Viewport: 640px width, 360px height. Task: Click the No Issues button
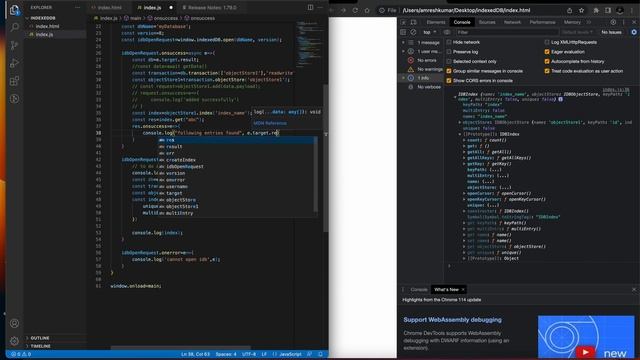coord(611,32)
